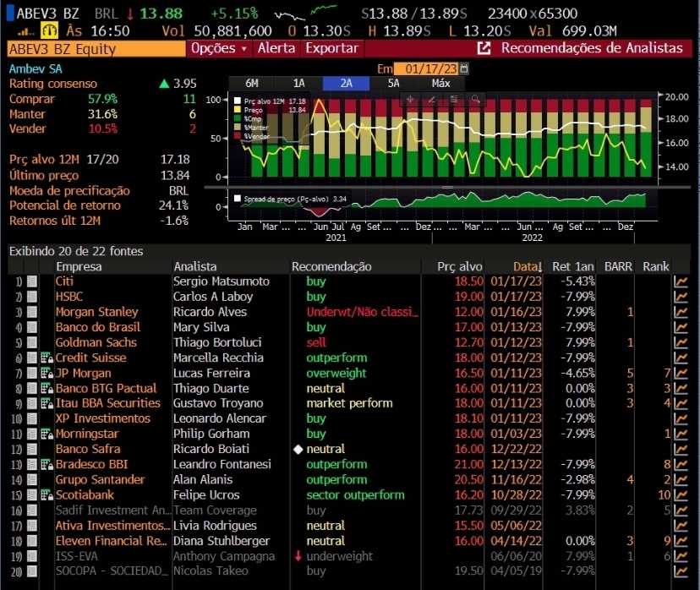Click analyst name Sergio Matsumoto

pyautogui.click(x=221, y=281)
